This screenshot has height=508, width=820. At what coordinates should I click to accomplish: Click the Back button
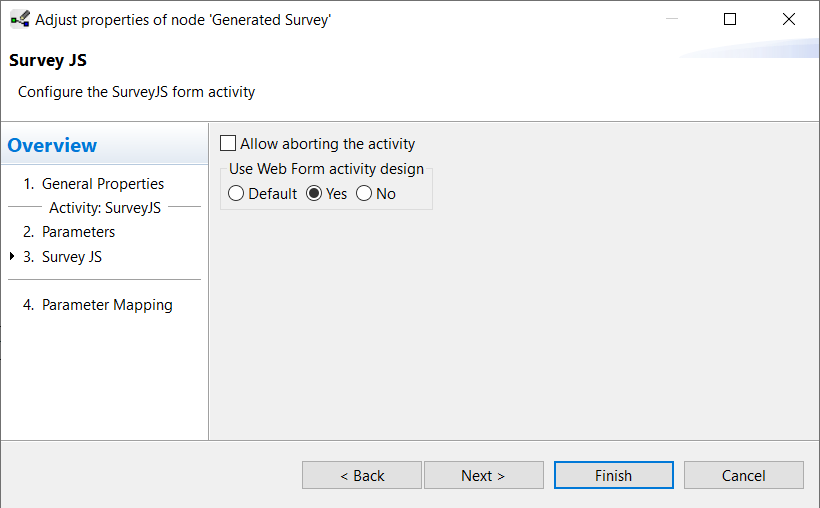[x=362, y=475]
